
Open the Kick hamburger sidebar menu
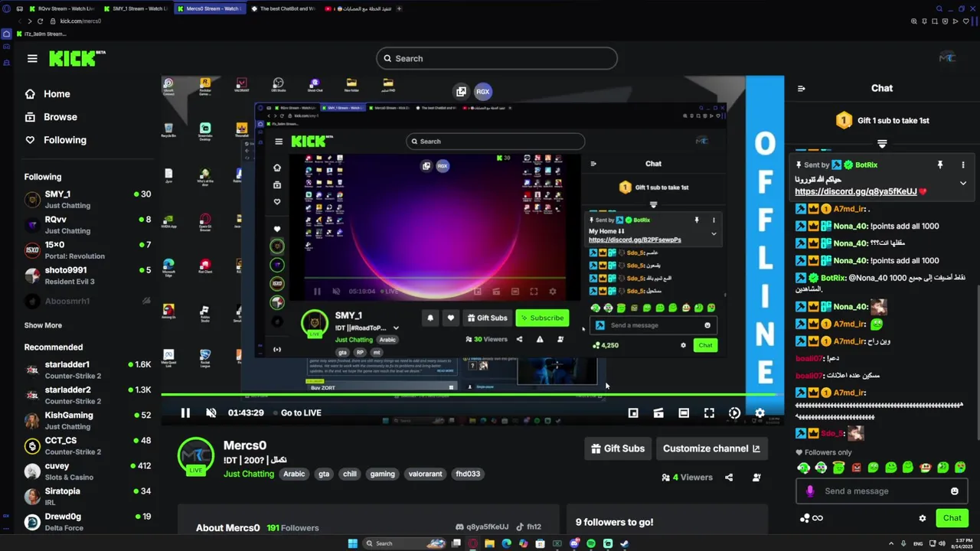[x=32, y=58]
